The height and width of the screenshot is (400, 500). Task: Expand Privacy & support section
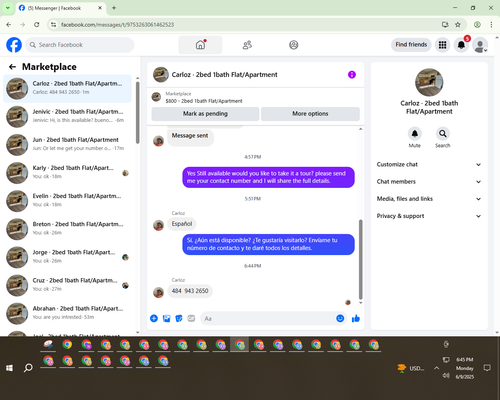coord(429,216)
